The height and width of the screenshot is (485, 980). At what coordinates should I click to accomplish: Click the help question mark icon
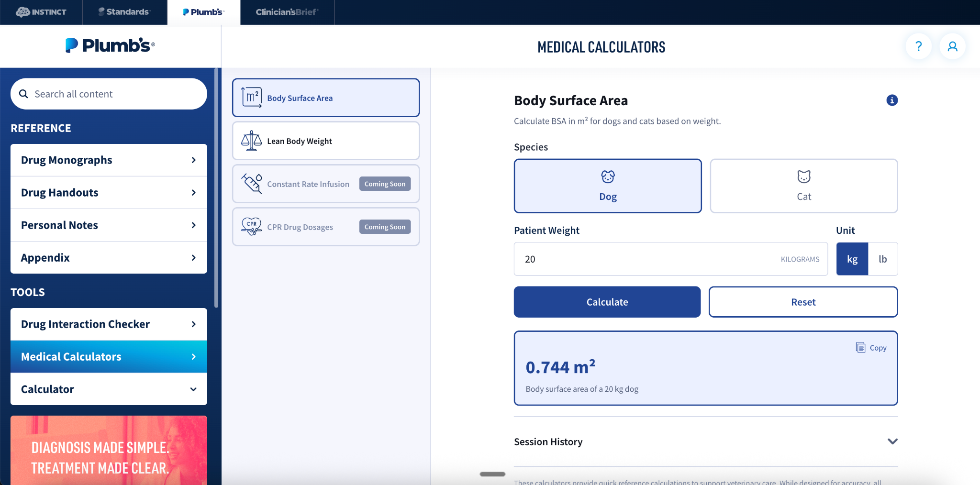[x=918, y=46]
